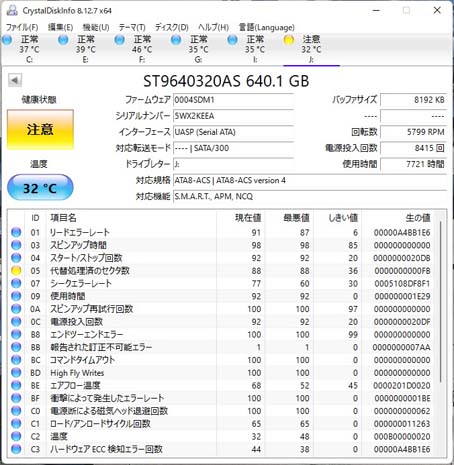Click status icon for 04 スタート/ストップ回数
The height and width of the screenshot is (465, 454).
coord(16,258)
